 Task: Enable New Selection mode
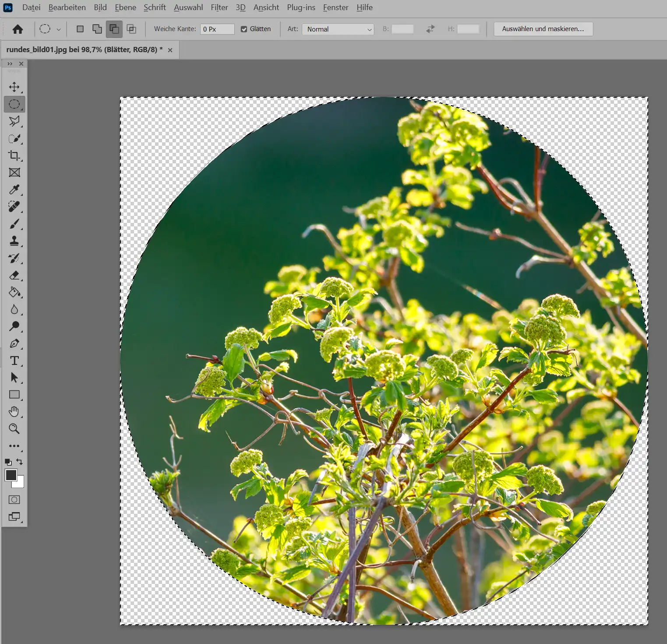tap(80, 29)
